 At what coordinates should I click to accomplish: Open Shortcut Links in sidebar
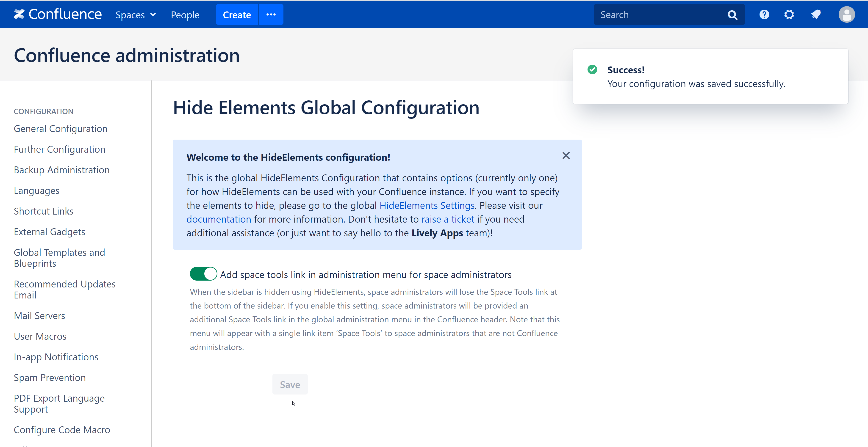[44, 211]
